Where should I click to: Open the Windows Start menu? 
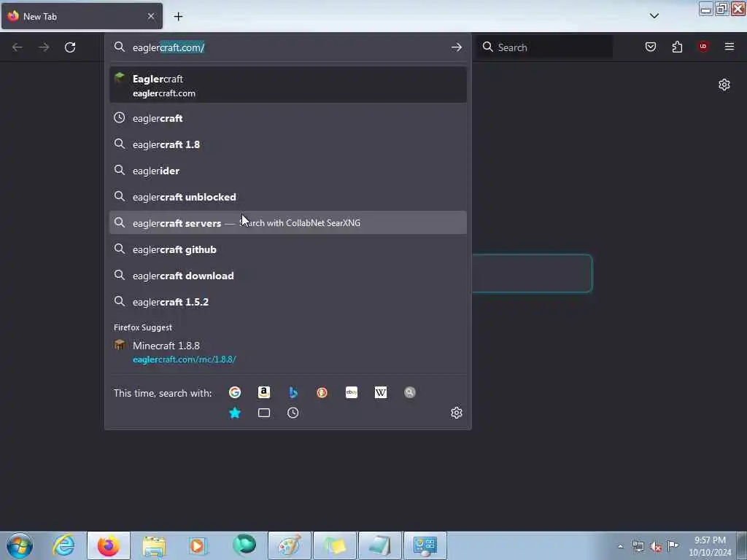point(20,545)
